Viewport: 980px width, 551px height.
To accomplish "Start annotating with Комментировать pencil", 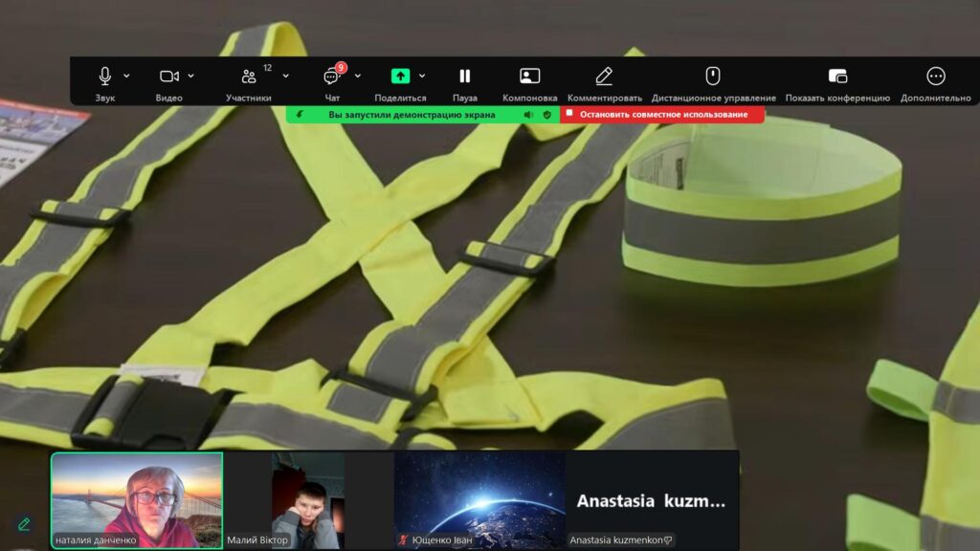I will (604, 77).
